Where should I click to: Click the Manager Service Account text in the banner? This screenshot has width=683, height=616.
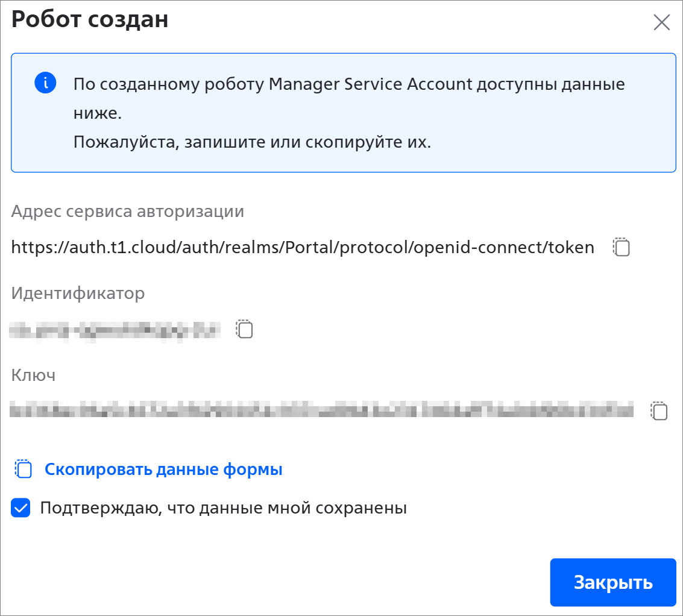tap(370, 84)
